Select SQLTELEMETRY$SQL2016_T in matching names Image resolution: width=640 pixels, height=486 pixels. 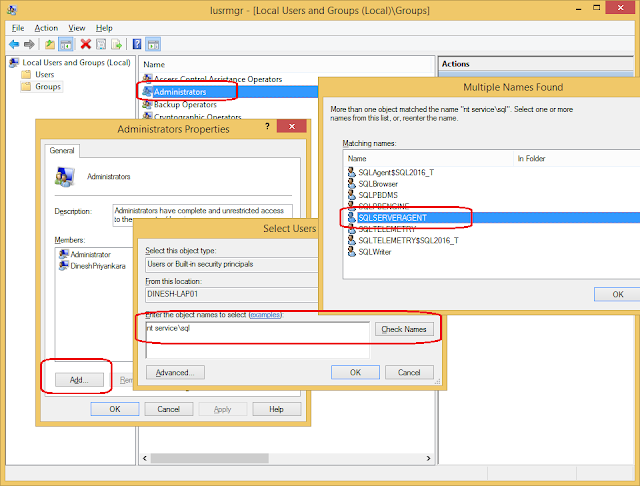pyautogui.click(x=409, y=241)
